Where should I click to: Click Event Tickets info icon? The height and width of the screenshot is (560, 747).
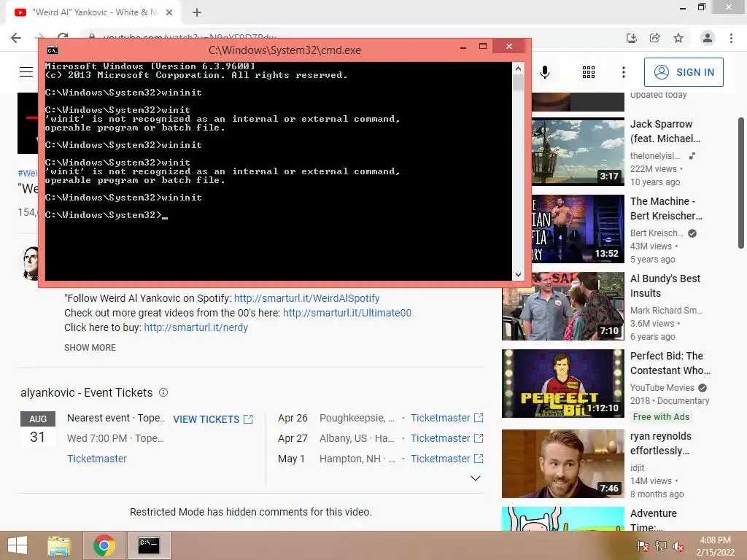(x=163, y=392)
